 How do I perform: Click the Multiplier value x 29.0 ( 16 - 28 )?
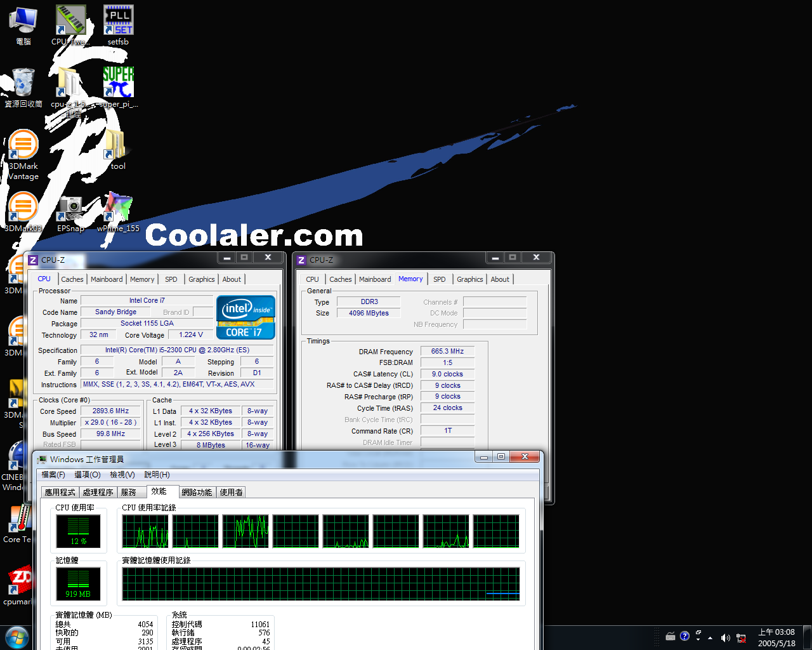[x=111, y=423]
